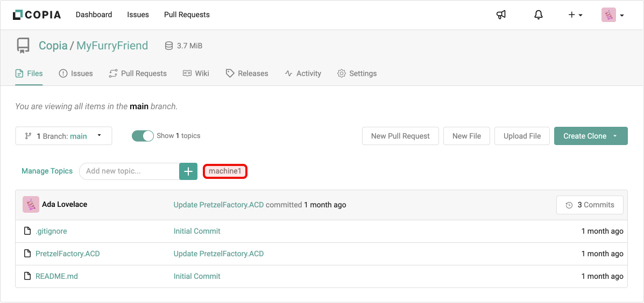The width and height of the screenshot is (644, 303).
Task: Click Ada Lovelace's commit avatar
Action: 31,205
